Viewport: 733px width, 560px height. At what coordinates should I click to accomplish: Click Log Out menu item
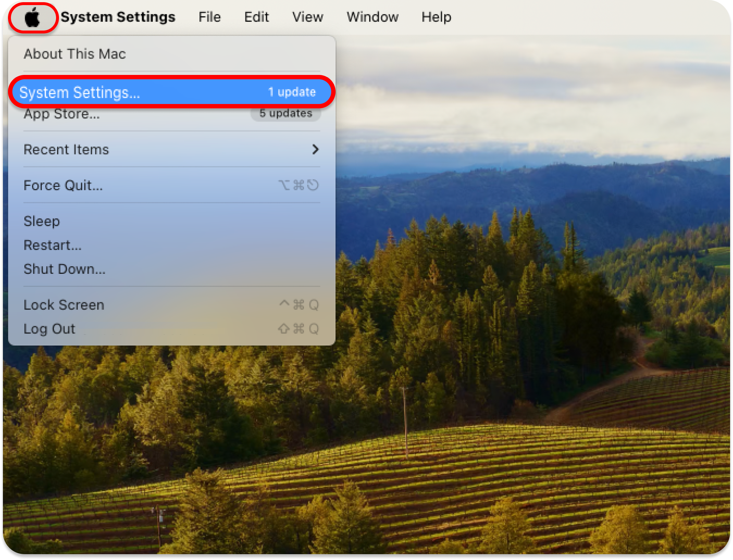pyautogui.click(x=49, y=329)
